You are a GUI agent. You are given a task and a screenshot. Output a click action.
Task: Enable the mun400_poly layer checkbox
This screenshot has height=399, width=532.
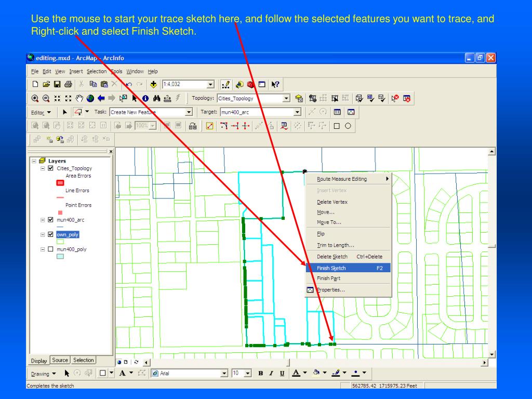click(x=50, y=249)
